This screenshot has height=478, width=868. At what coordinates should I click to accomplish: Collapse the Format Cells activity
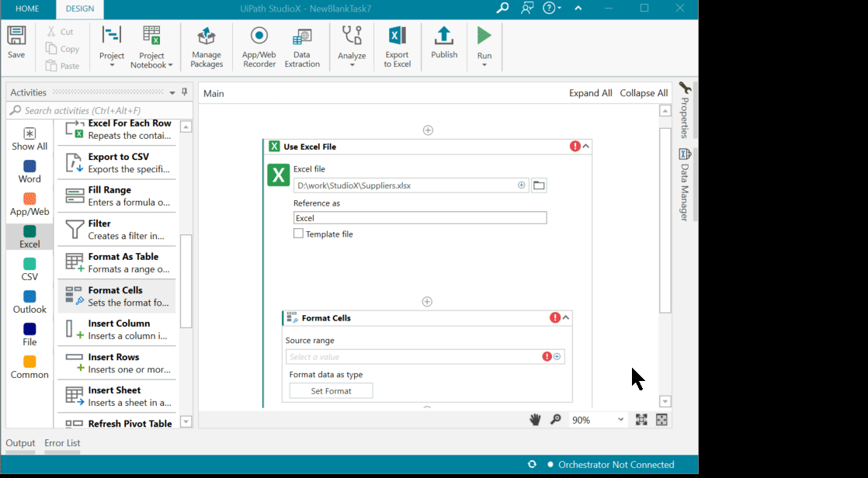click(x=566, y=317)
